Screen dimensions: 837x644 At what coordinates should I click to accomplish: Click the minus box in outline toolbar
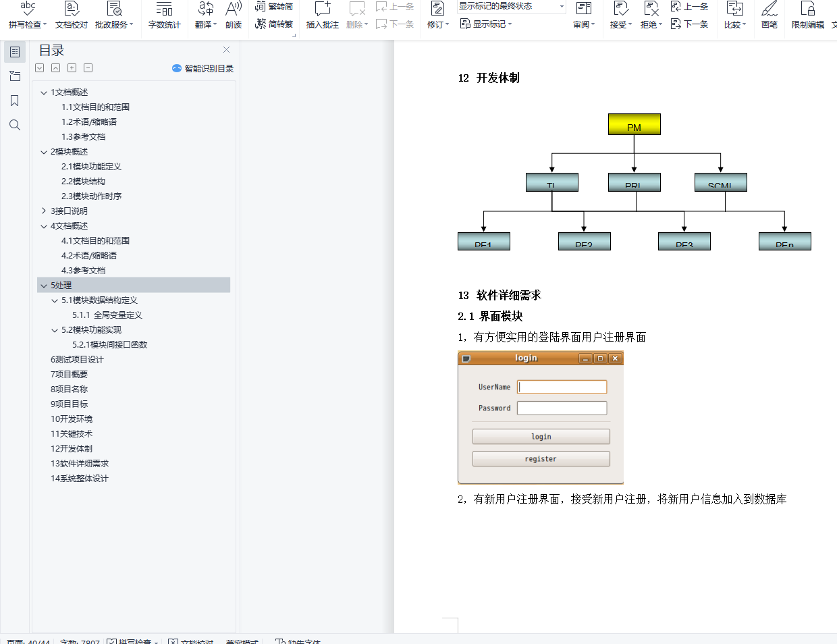coord(88,68)
